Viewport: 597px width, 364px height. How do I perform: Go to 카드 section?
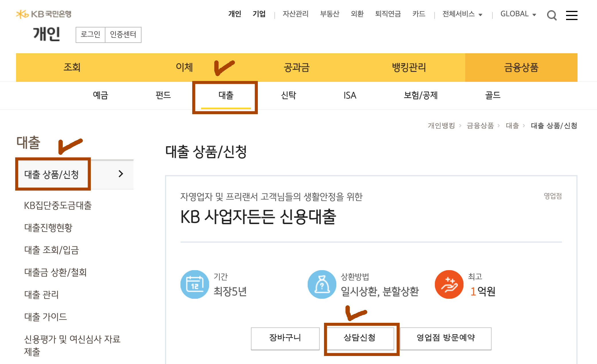click(x=419, y=14)
